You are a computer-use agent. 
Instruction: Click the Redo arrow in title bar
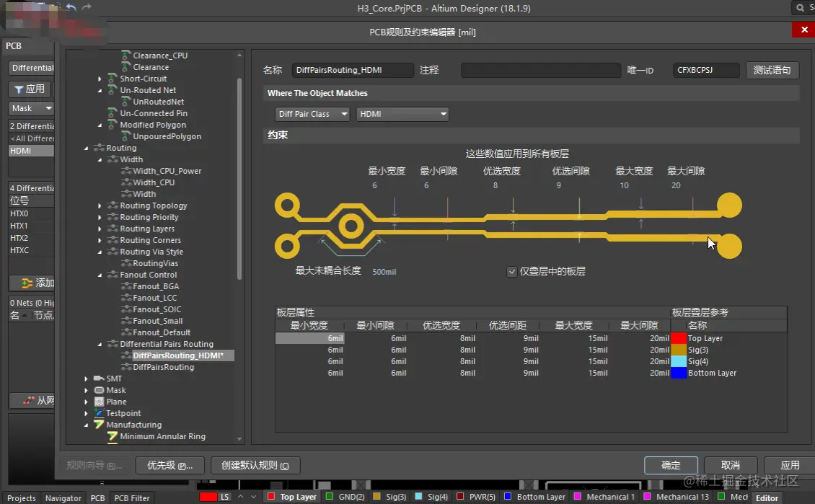(87, 6)
